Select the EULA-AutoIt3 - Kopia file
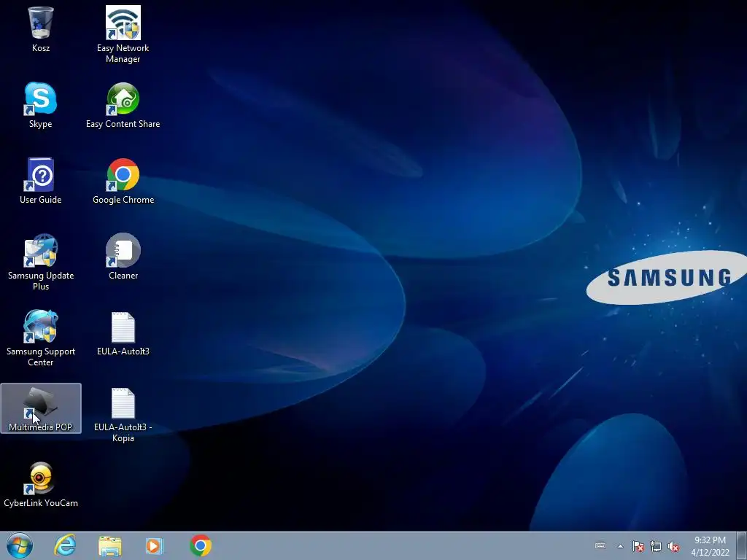 click(123, 414)
